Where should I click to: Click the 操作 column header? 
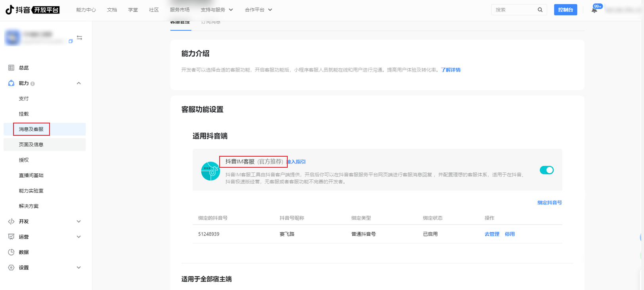click(x=489, y=218)
